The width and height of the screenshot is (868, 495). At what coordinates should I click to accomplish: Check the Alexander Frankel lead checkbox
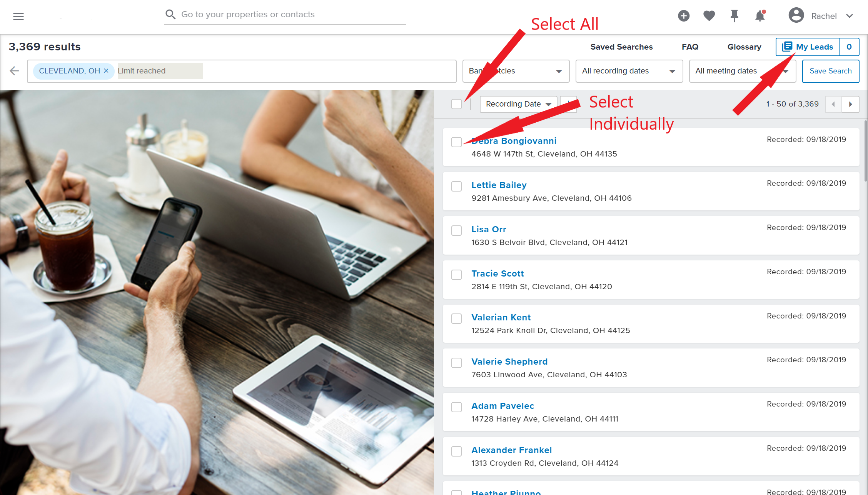coord(456,451)
